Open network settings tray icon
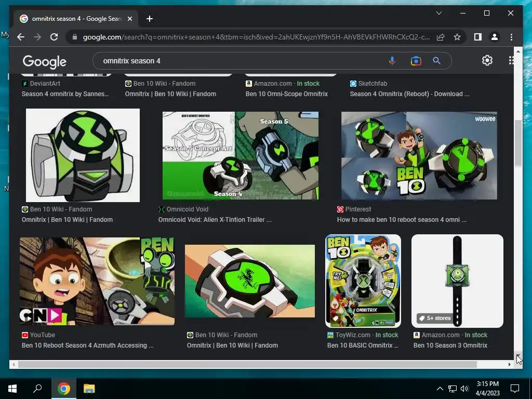Image resolution: width=532 pixels, height=399 pixels. (453, 389)
